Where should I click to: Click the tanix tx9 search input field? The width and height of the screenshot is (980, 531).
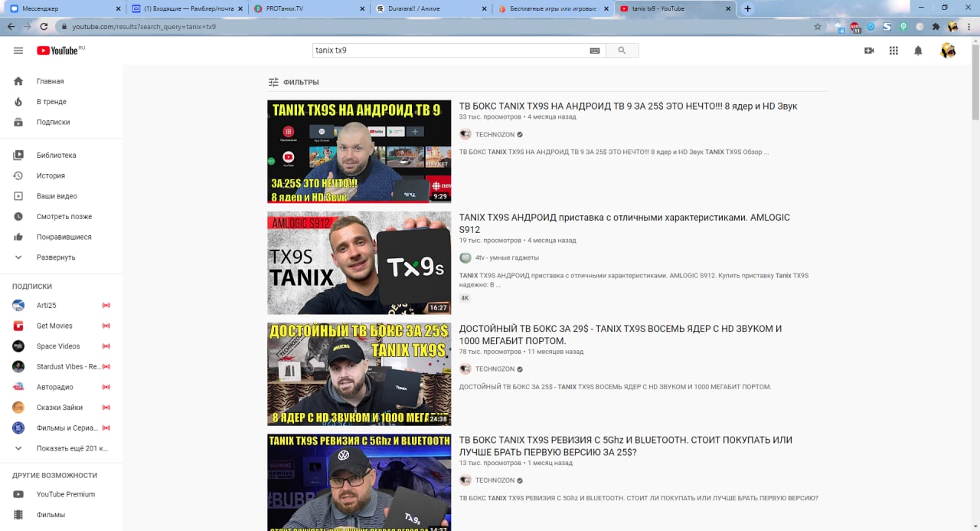pyautogui.click(x=450, y=51)
